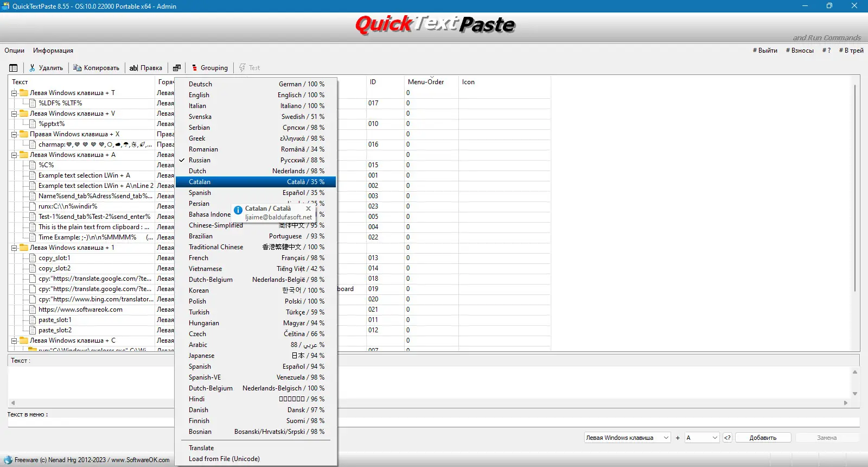Select English language from the menu

[256, 95]
